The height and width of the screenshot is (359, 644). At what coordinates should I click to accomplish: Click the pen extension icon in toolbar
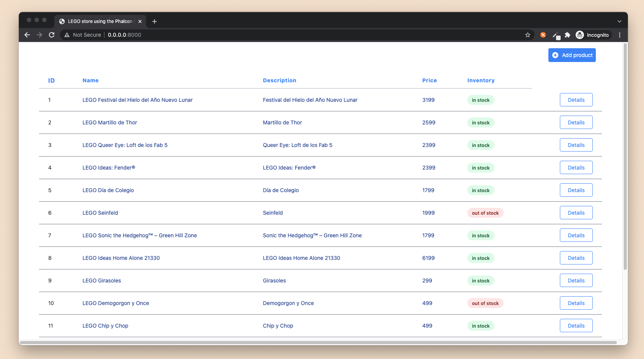556,35
